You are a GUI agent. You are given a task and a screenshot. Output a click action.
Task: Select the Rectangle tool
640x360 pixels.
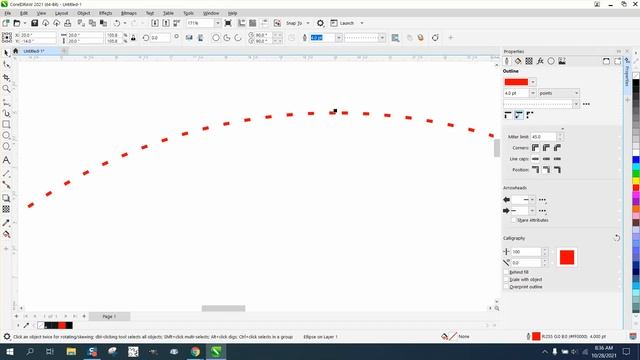click(x=7, y=124)
